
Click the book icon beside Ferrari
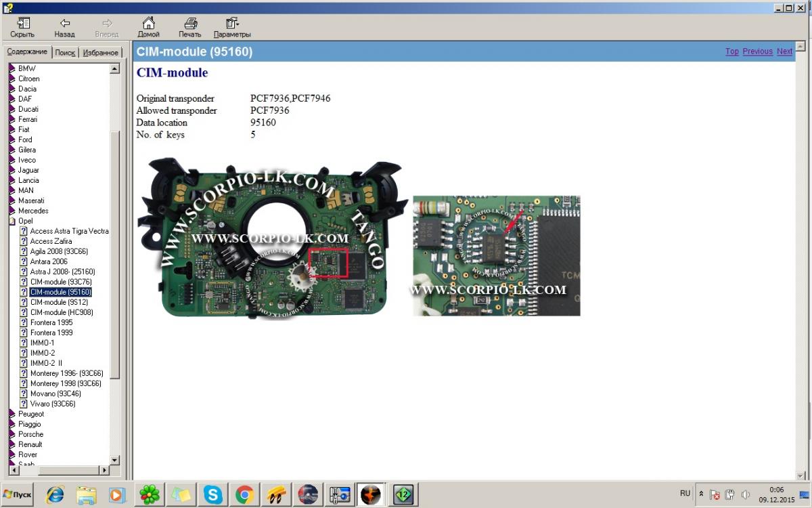[x=12, y=119]
